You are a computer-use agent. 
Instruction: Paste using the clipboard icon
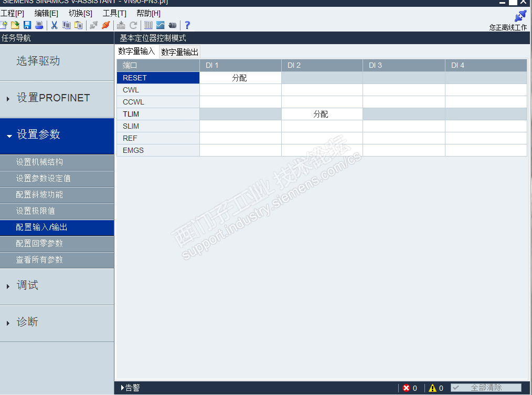point(78,25)
